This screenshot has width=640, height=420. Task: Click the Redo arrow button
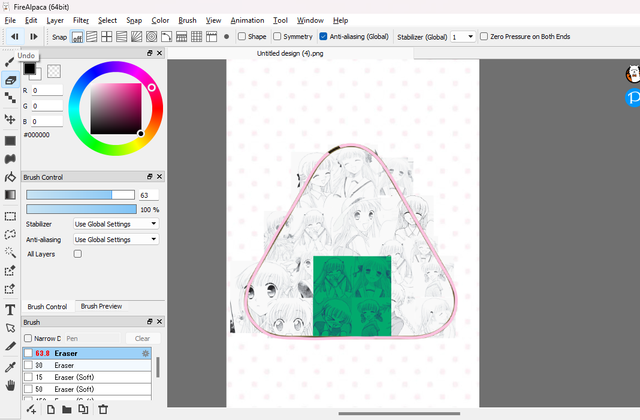[34, 37]
